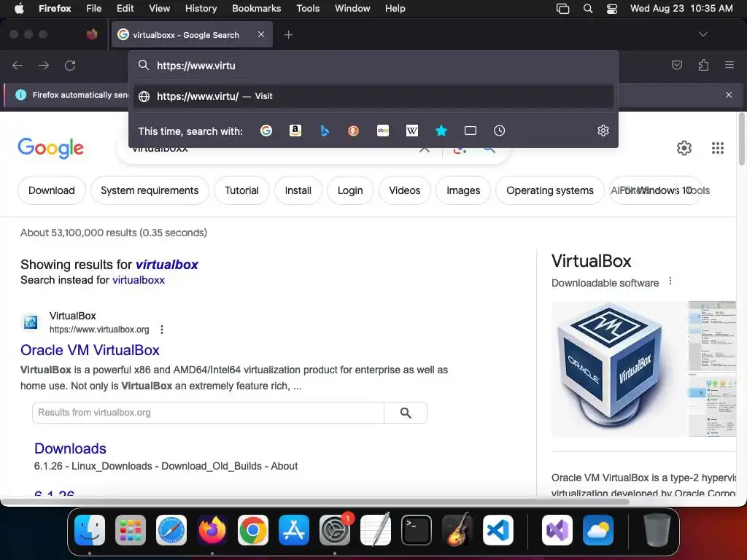Open Finder from the dock
747x560 pixels.
[x=90, y=530]
